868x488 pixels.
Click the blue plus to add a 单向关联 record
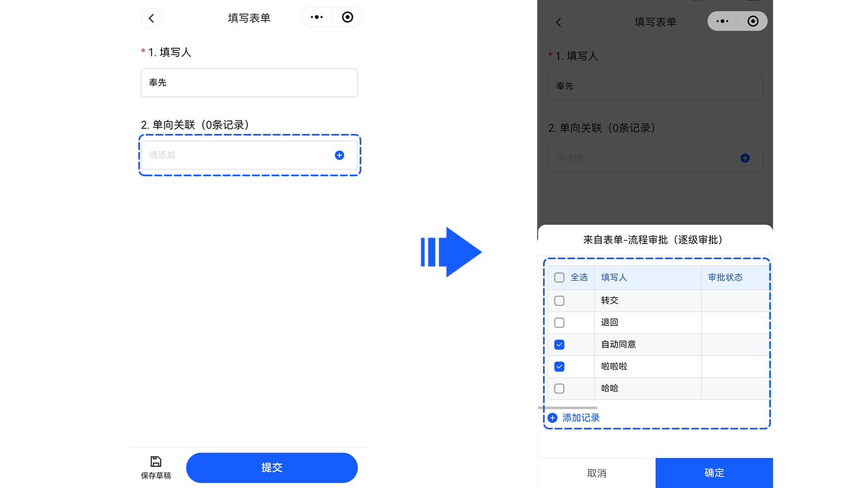(339, 155)
